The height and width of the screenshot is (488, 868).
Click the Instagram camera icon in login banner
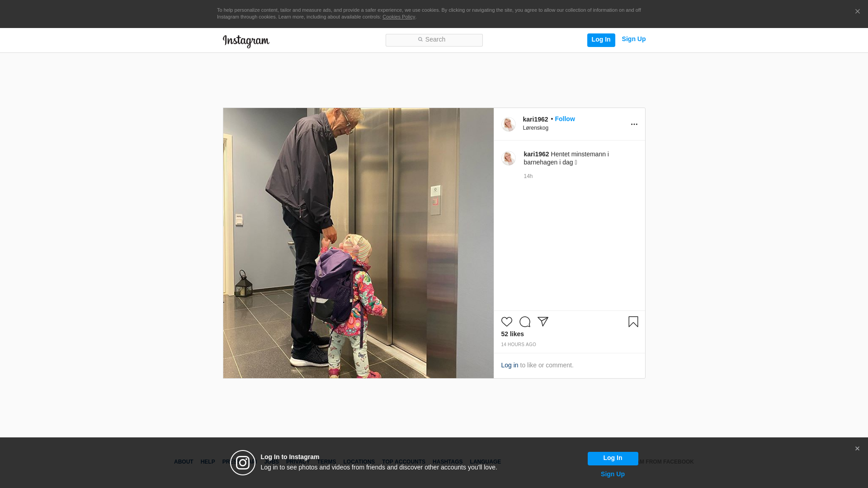[x=243, y=463]
